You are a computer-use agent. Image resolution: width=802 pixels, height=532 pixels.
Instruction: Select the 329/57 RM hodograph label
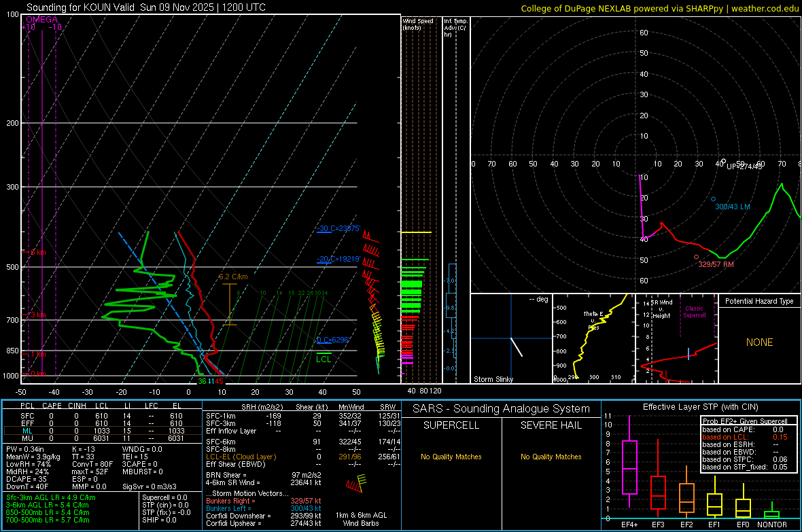point(716,264)
